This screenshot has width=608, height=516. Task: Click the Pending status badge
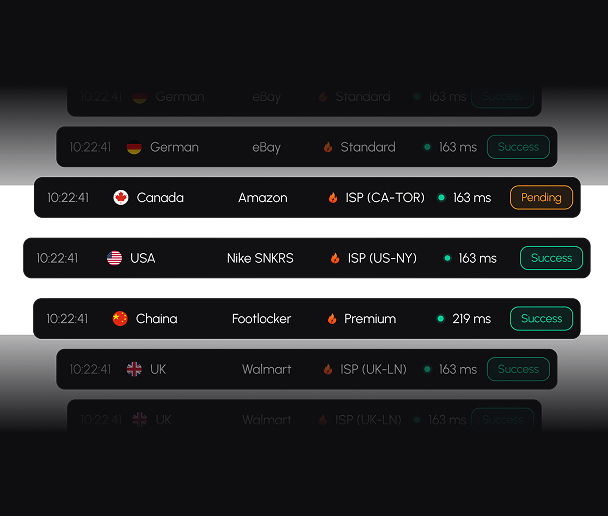[x=541, y=198]
